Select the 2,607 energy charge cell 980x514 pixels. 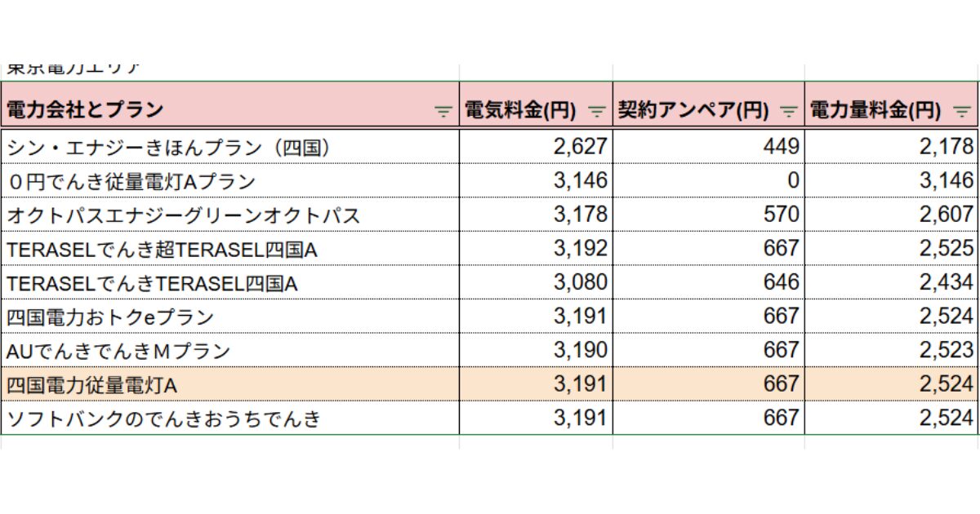tap(891, 215)
